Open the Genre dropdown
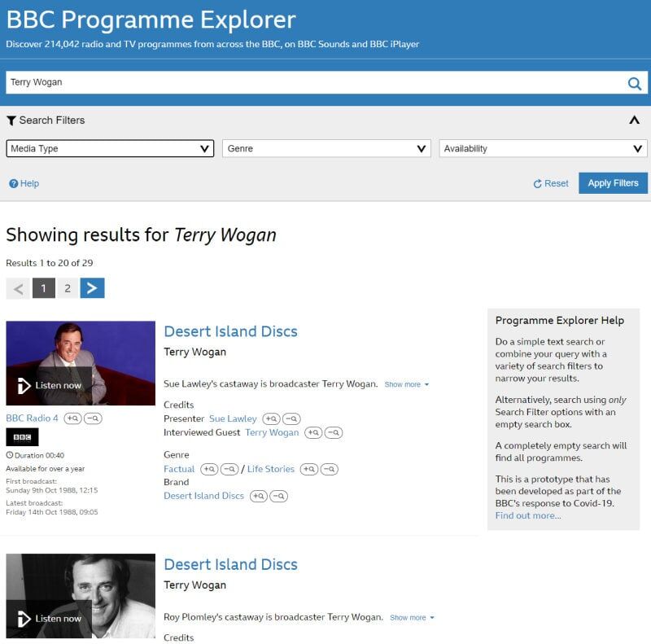The image size is (651, 644). point(326,149)
